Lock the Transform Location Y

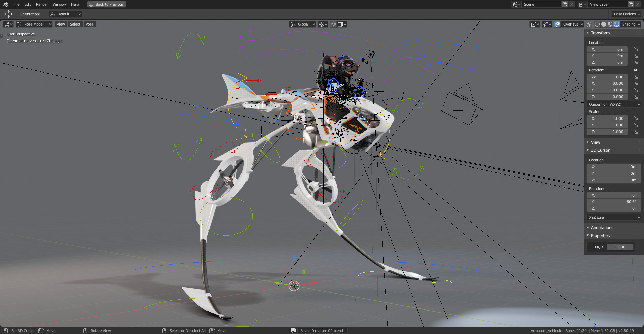click(635, 56)
